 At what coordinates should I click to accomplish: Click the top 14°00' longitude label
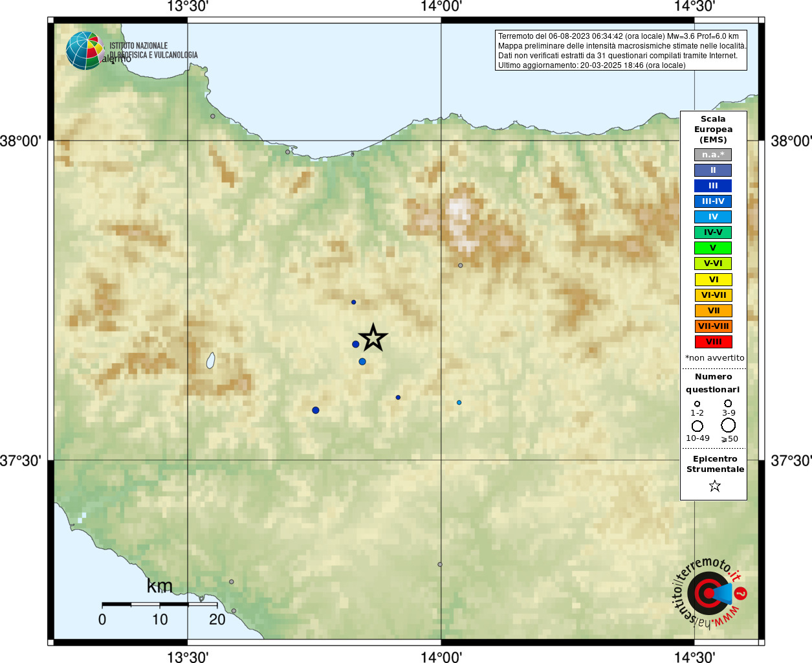(441, 7)
